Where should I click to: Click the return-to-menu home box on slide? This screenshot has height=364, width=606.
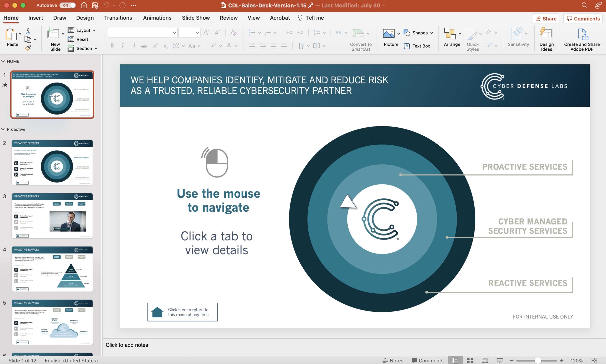click(182, 312)
